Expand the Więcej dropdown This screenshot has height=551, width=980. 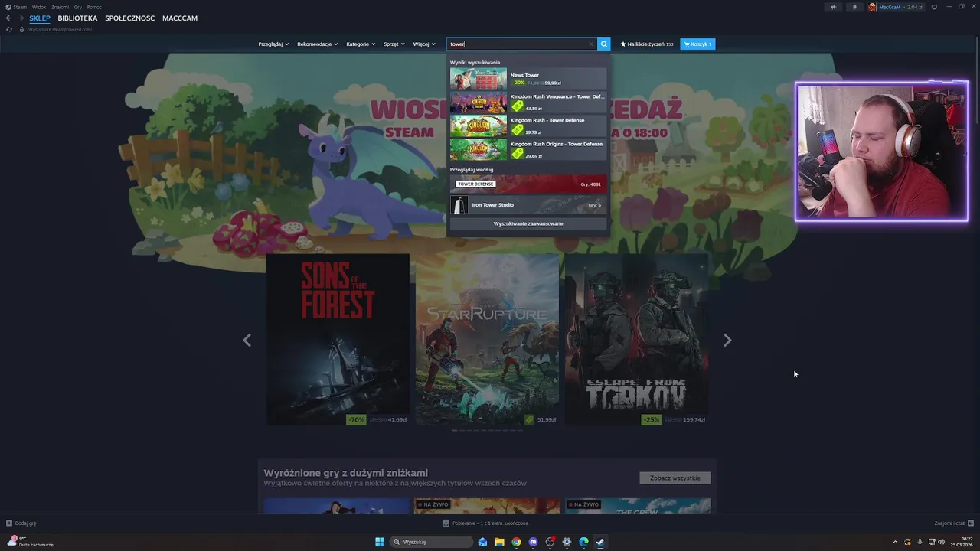coord(424,44)
